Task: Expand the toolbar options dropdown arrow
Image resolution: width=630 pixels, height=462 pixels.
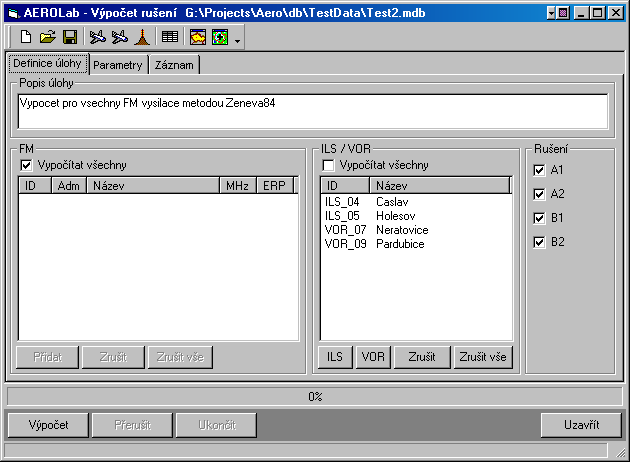Action: coord(237,39)
